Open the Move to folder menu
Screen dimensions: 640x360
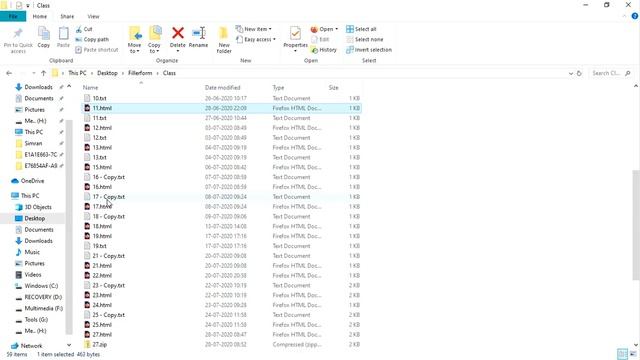click(134, 40)
